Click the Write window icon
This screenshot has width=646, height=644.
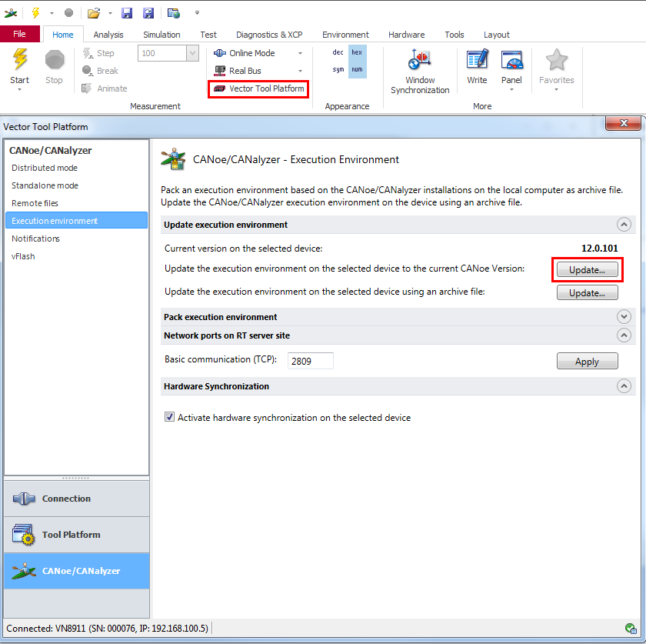[477, 61]
